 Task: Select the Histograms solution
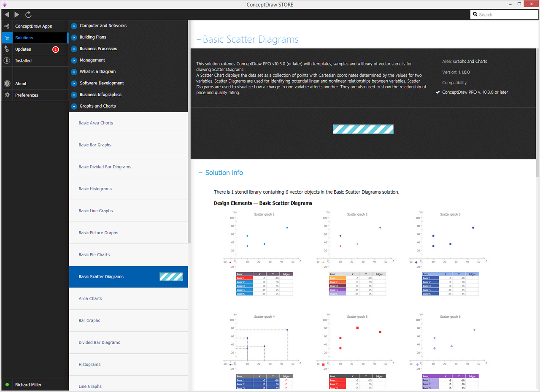coord(128,365)
